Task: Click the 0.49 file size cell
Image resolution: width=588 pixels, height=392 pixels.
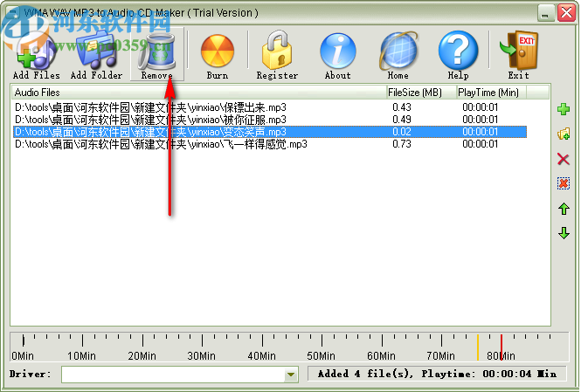Action: tap(402, 120)
